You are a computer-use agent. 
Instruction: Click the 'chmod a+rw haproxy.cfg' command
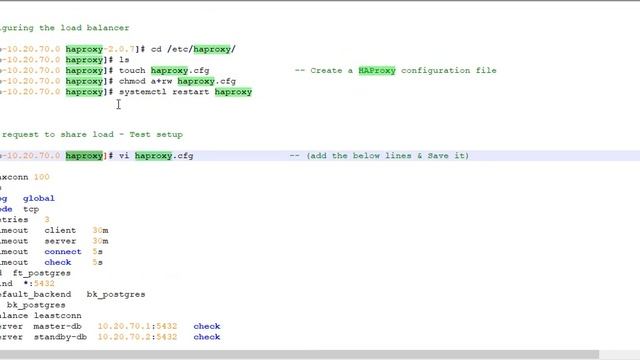pyautogui.click(x=177, y=81)
